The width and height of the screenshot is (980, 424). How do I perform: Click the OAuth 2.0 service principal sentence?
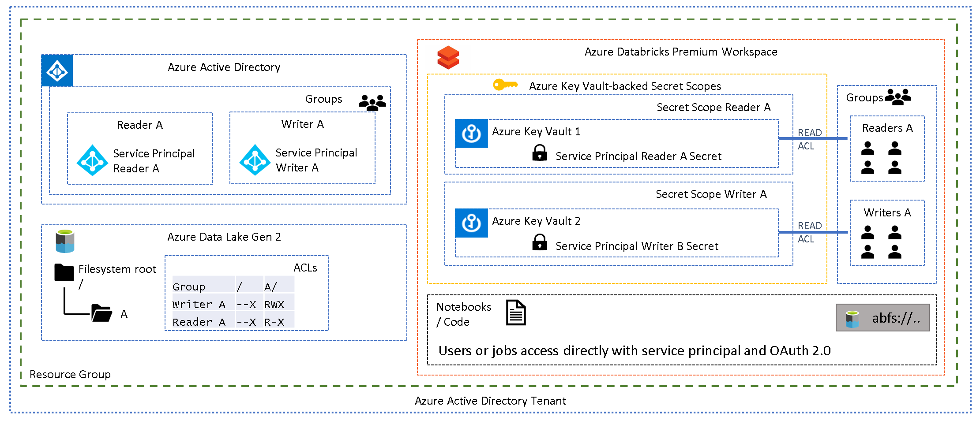[635, 350]
